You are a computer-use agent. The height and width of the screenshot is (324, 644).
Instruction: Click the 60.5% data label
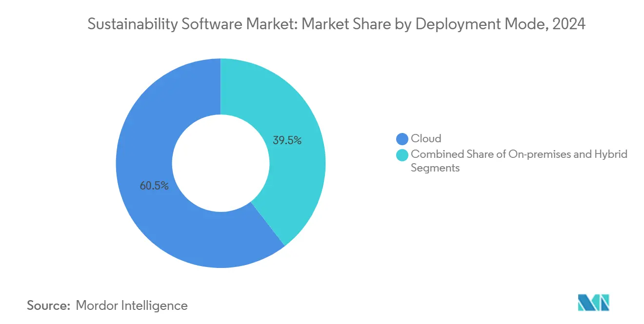pyautogui.click(x=154, y=186)
